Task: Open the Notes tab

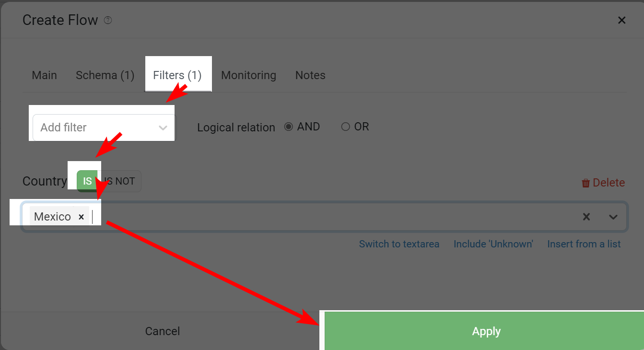Action: tap(310, 75)
